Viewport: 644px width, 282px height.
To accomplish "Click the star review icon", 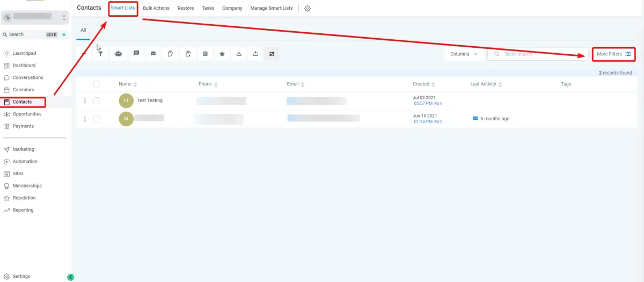I will 222,54.
